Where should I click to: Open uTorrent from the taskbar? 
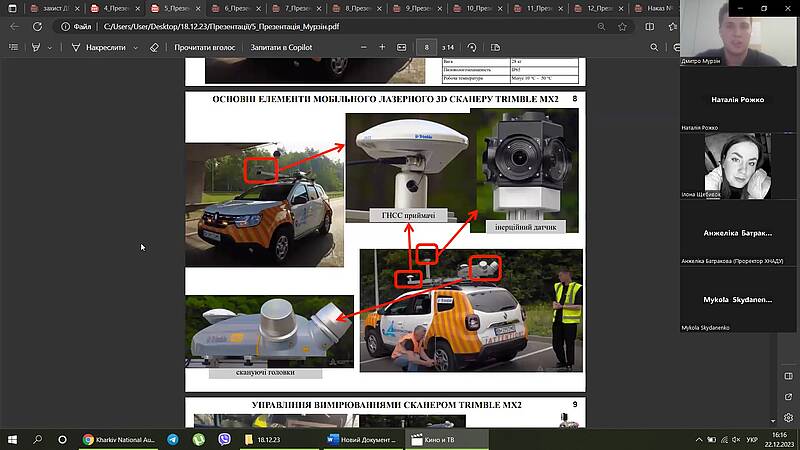[x=198, y=439]
